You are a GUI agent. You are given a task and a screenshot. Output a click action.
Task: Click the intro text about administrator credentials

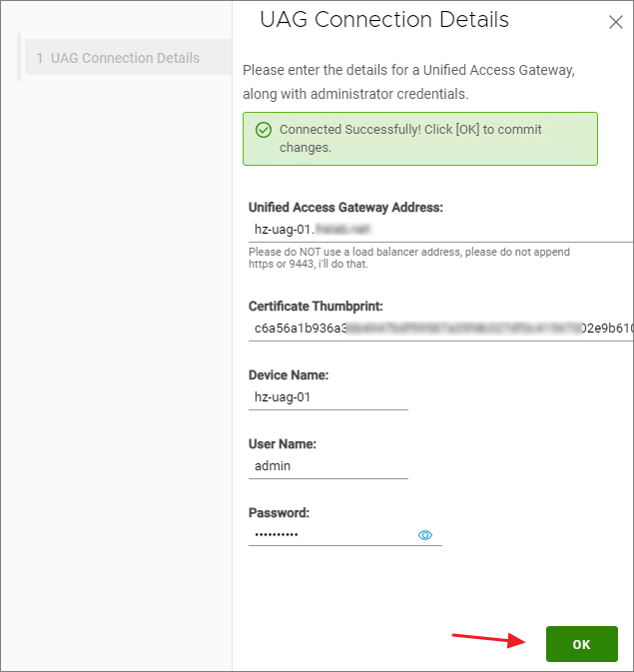[407, 82]
